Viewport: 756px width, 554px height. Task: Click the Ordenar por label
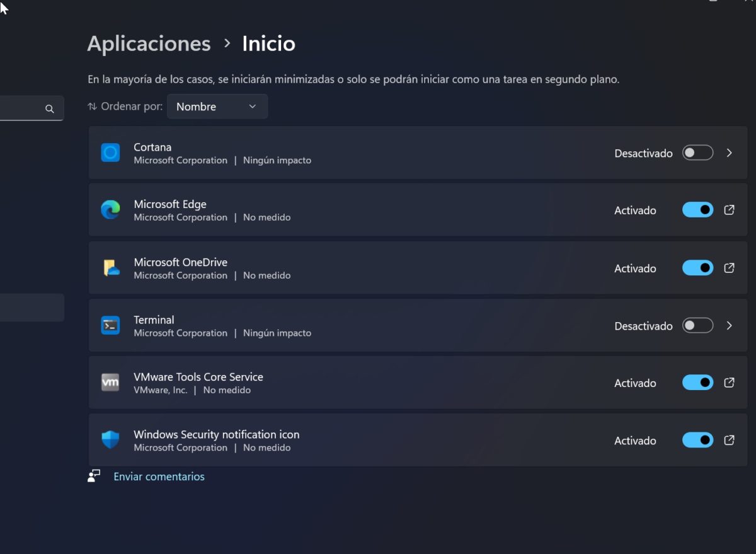132,107
